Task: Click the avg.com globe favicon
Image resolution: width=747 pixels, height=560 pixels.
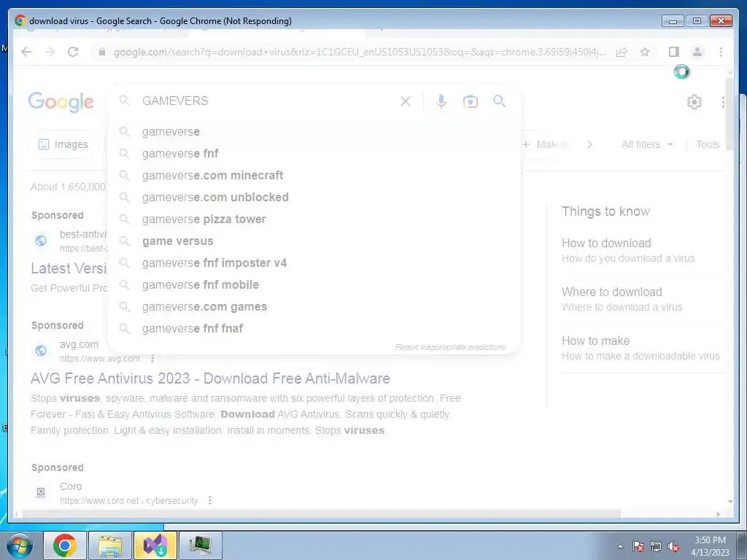Action: [x=41, y=351]
